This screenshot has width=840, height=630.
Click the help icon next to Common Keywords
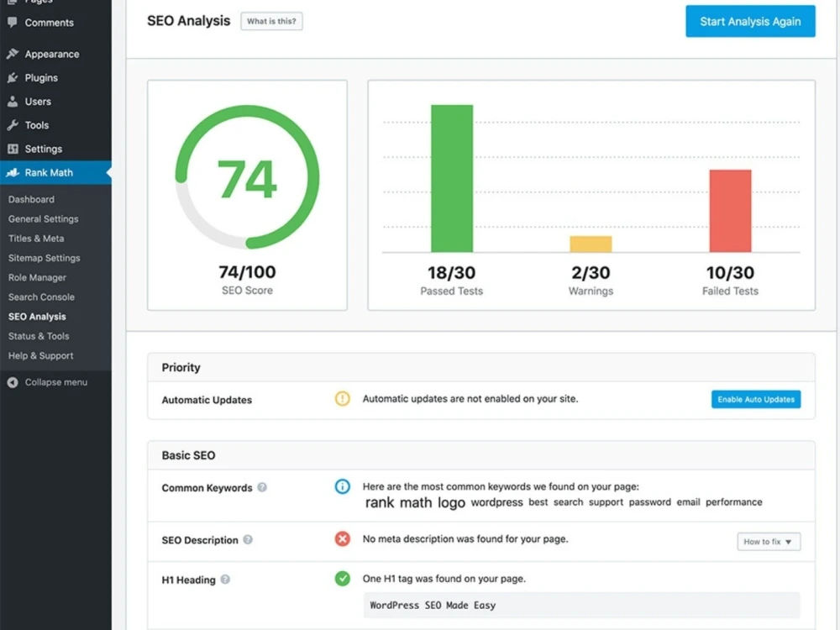coord(262,487)
